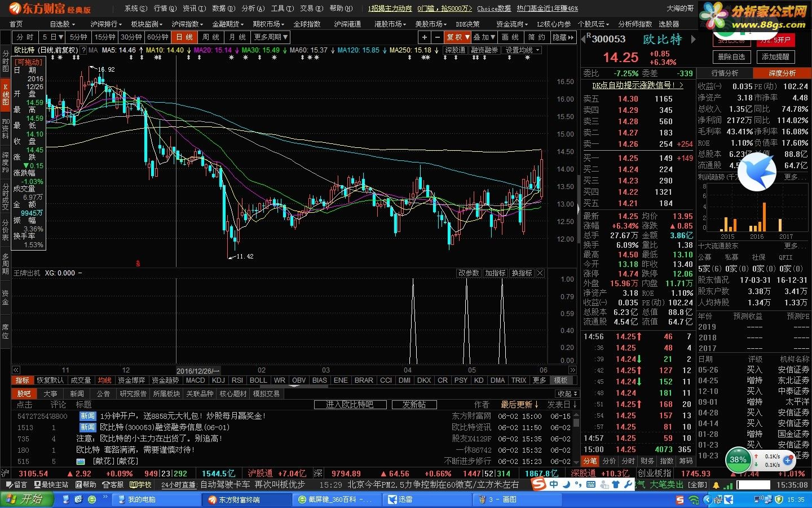Open the 画图 Paint taskbar button
Image resolution: width=812 pixels, height=508 pixels.
tap(518, 500)
